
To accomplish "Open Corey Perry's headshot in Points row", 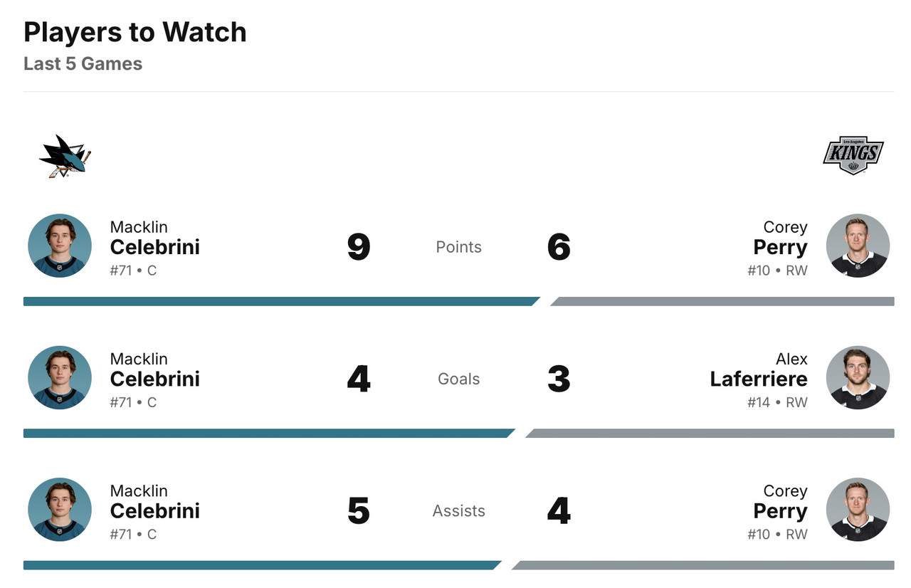I will click(x=858, y=246).
